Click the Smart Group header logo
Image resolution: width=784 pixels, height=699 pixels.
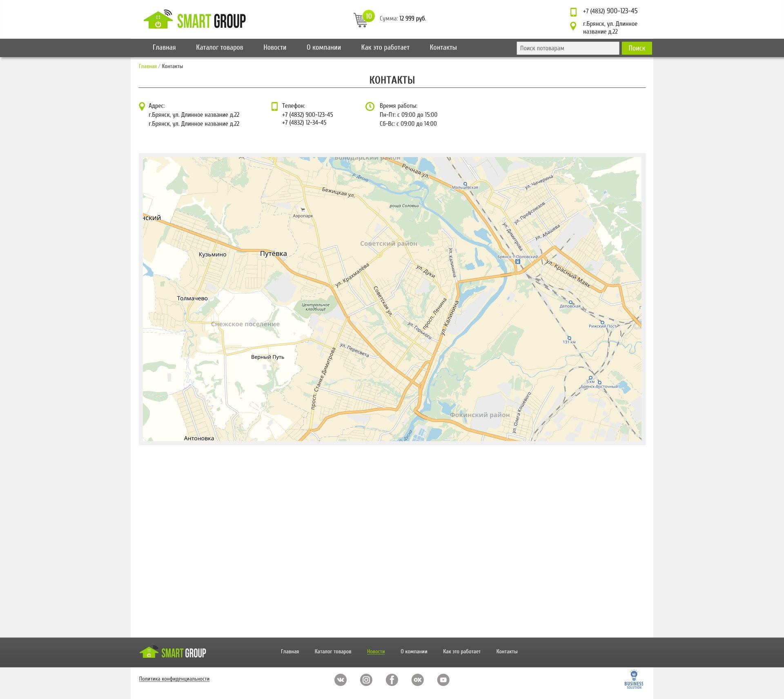(x=195, y=20)
